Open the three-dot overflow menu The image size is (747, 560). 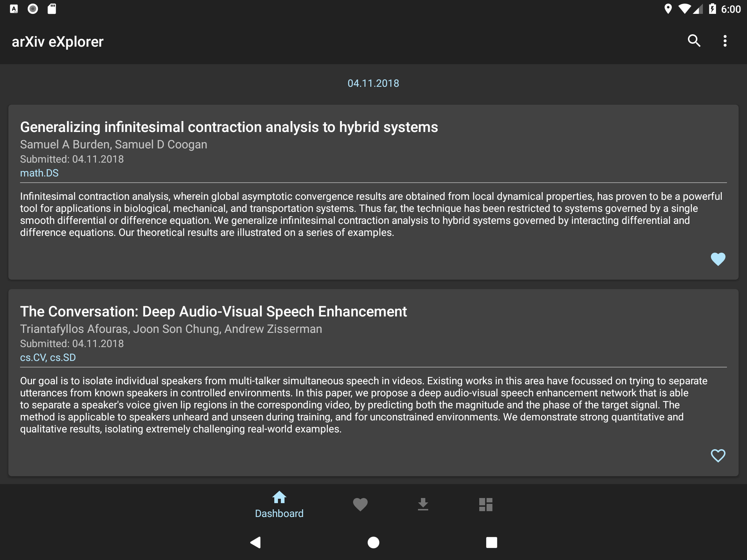coord(725,41)
